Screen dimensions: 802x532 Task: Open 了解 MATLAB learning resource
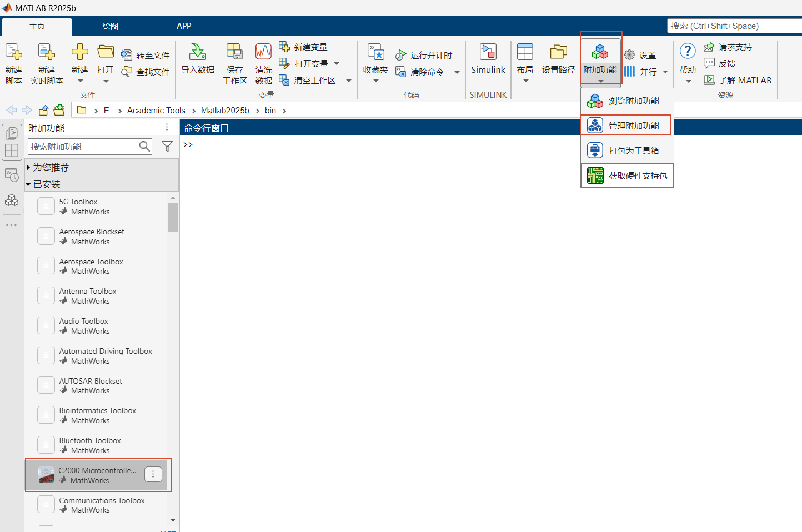coord(738,80)
